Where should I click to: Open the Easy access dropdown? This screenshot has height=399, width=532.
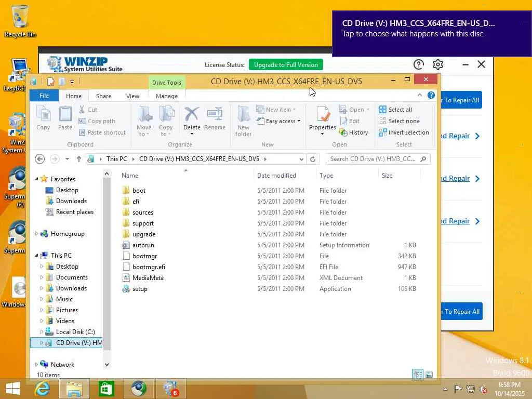(x=278, y=121)
